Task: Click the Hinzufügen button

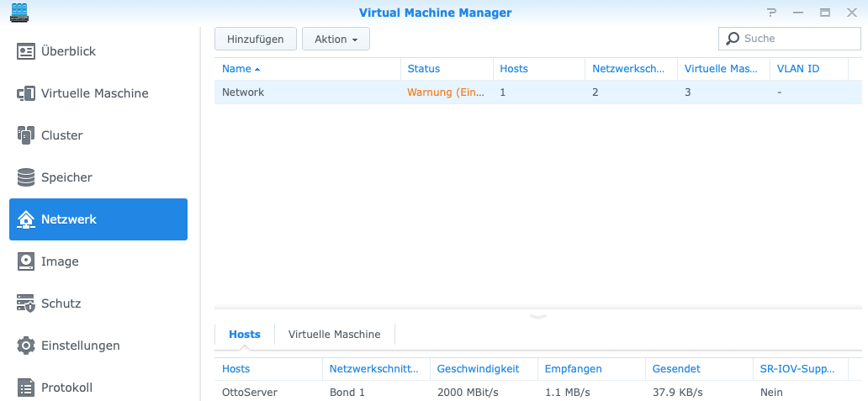Action: (256, 39)
